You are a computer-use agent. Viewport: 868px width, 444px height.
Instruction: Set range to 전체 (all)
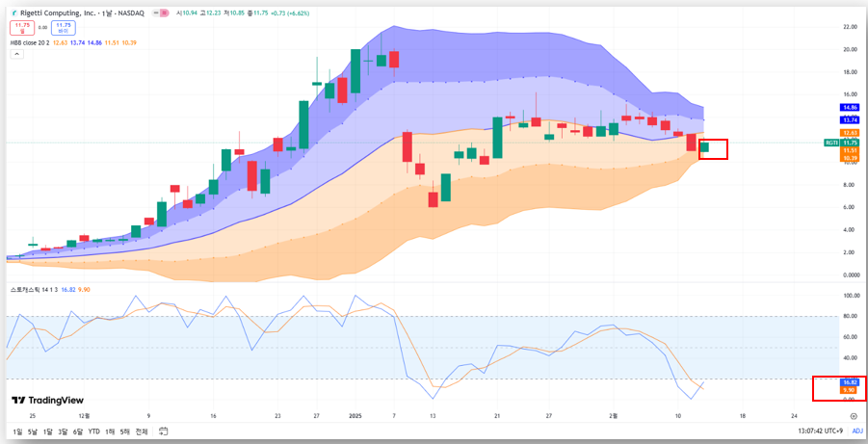point(142,431)
